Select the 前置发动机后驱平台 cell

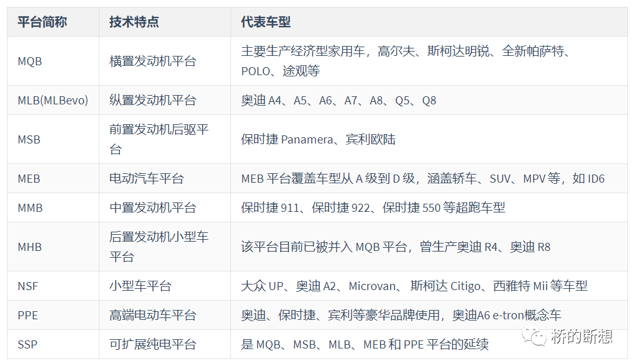point(165,139)
